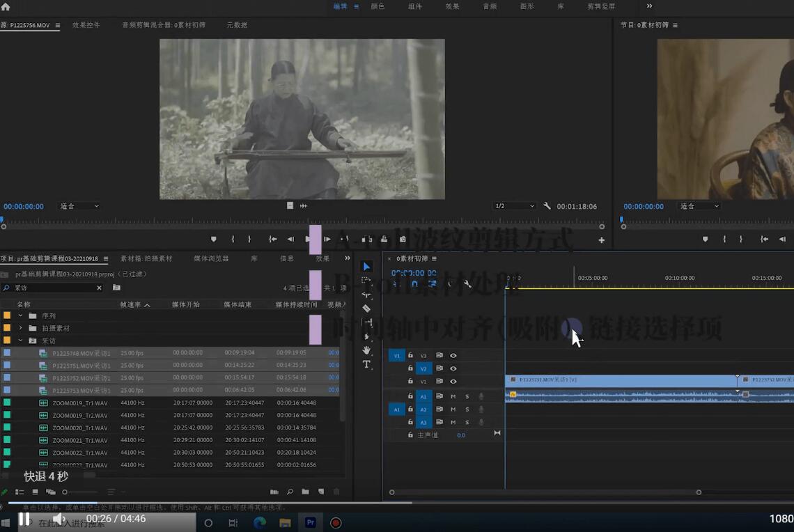Clear the project search field with X

(99, 288)
